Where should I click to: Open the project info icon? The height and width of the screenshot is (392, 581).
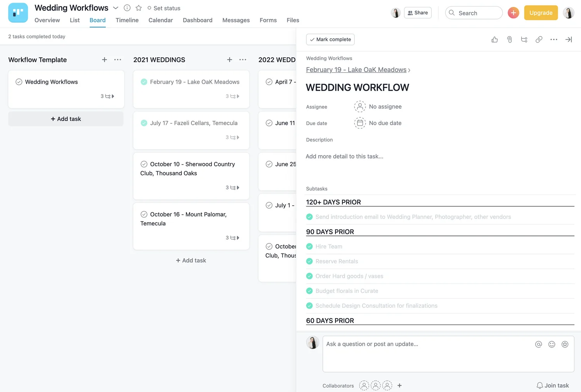tap(127, 8)
